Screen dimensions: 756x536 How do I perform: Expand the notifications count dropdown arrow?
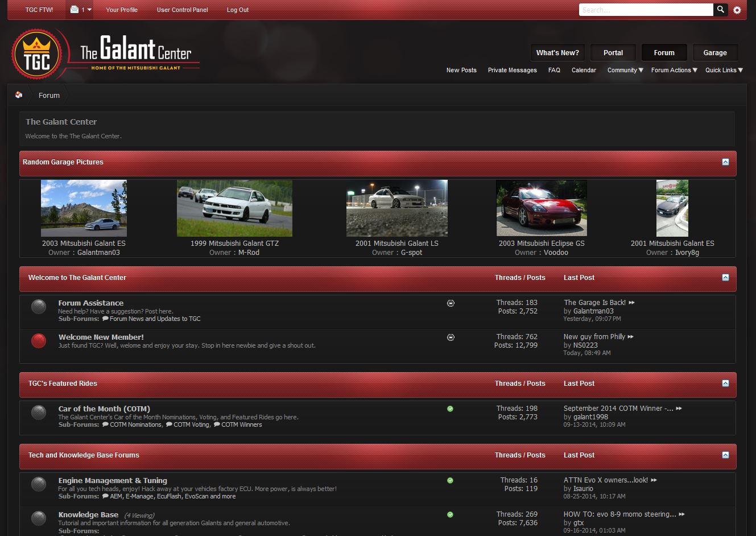click(89, 10)
